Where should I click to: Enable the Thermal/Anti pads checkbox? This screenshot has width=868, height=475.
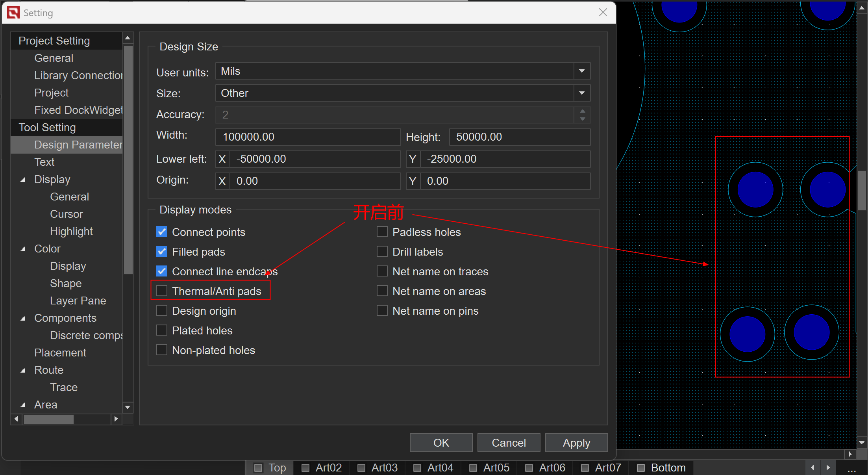tap(162, 291)
